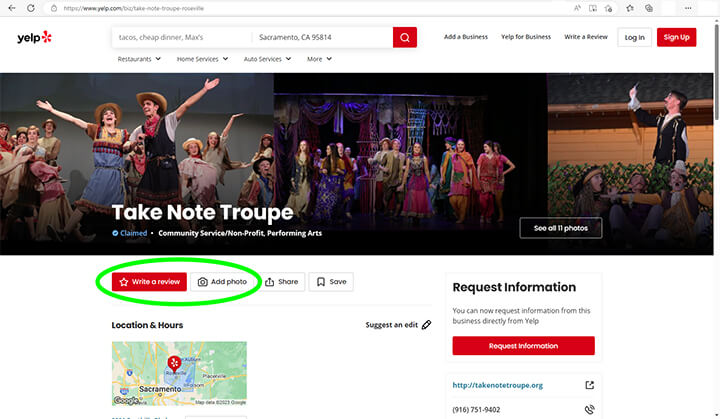This screenshot has width=720, height=419.
Task: Expand the Auto Services dropdown
Action: pos(267,59)
